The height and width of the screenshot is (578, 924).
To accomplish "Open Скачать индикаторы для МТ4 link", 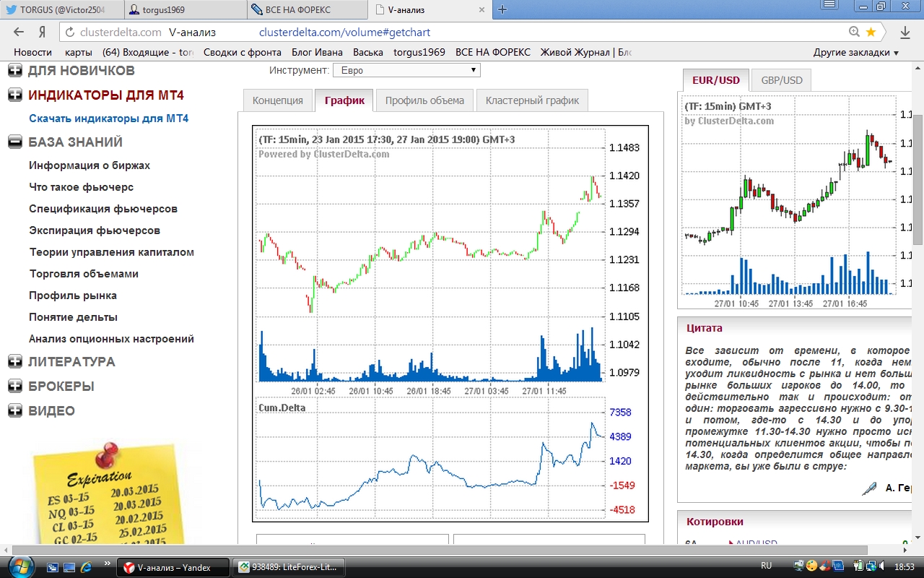I will tap(108, 118).
